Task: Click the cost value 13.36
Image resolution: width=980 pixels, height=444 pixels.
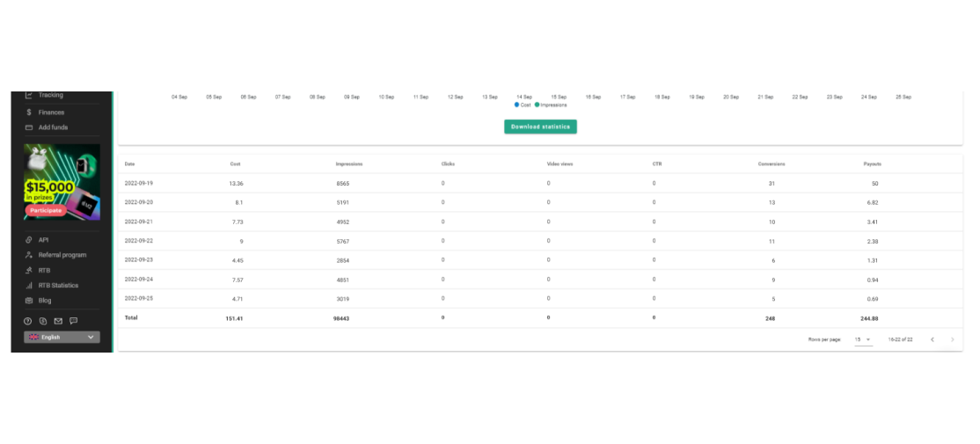Action: pos(237,184)
